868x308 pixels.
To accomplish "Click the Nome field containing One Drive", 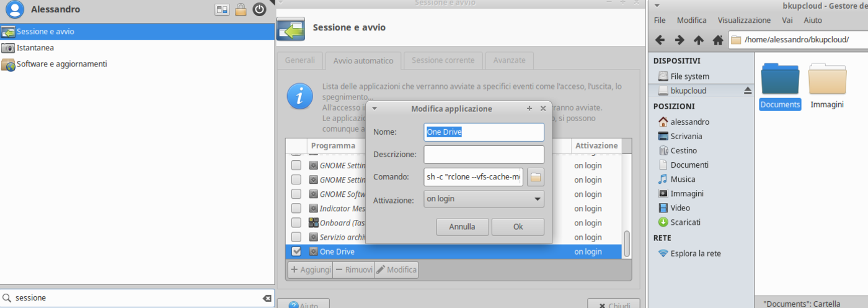I will point(484,132).
